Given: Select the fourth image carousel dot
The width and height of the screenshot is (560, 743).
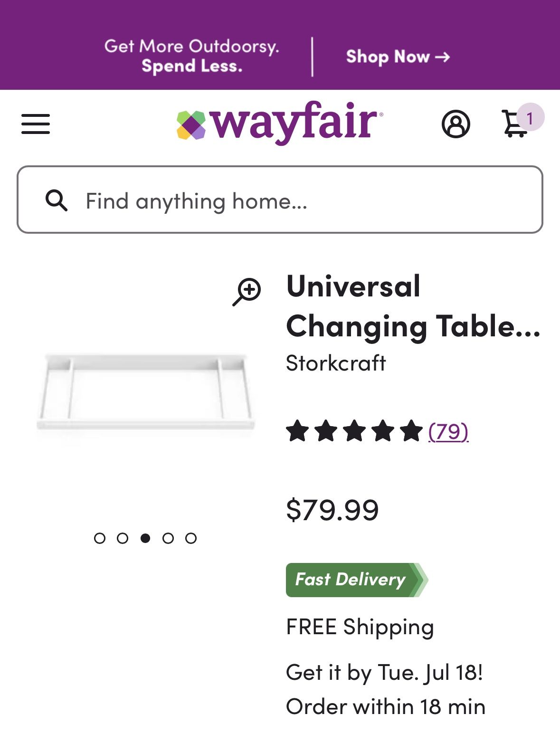Looking at the screenshot, I should coord(168,538).
